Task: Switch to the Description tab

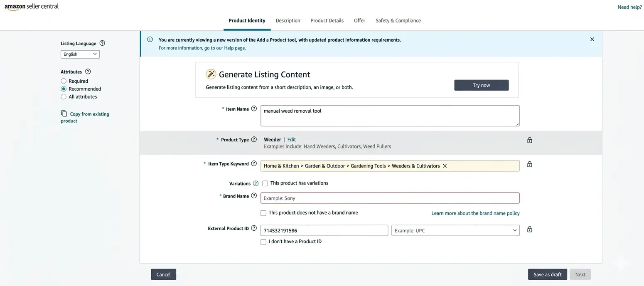Action: click(x=288, y=20)
